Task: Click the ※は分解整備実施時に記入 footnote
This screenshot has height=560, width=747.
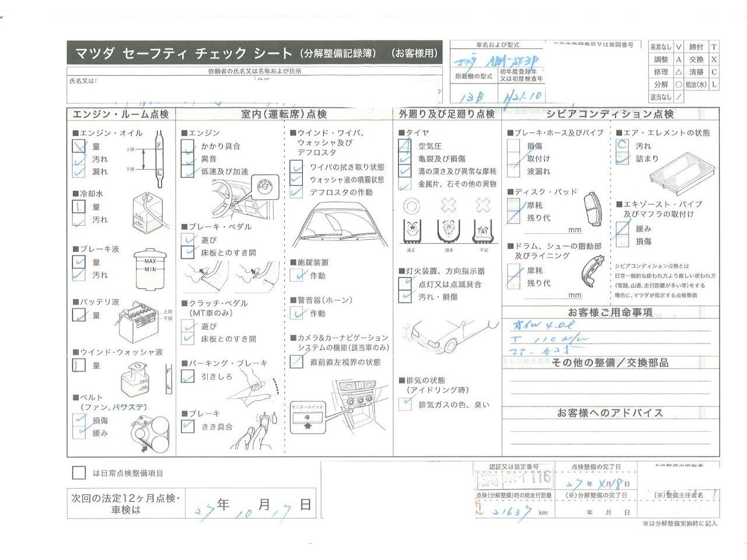Action: pyautogui.click(x=680, y=524)
